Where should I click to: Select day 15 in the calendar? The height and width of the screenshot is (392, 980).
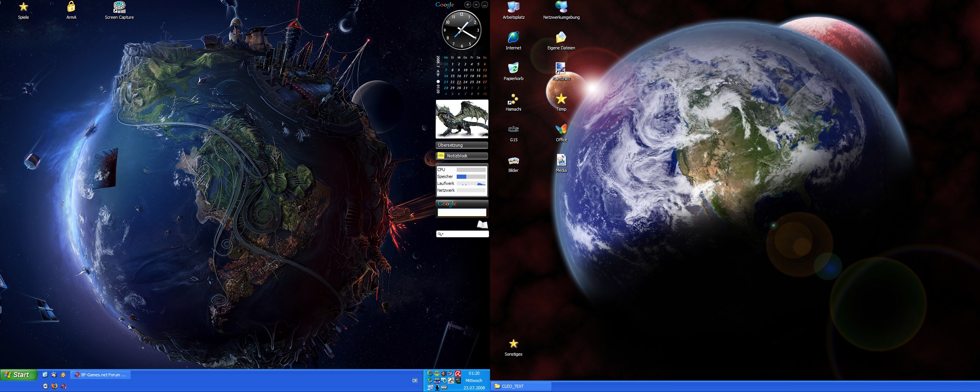452,76
